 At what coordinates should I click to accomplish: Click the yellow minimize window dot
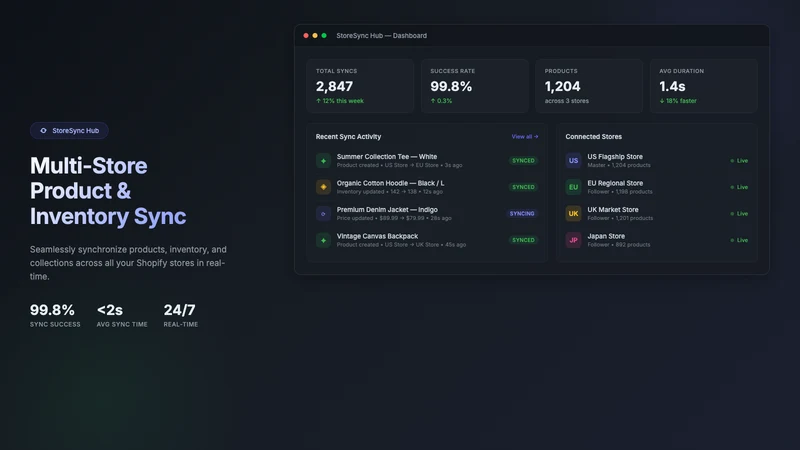coord(315,36)
